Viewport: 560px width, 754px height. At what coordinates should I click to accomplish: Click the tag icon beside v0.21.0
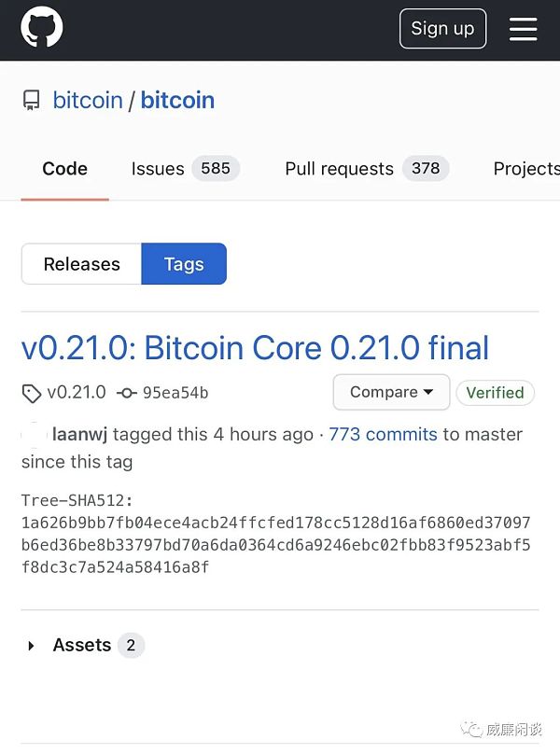pos(32,393)
